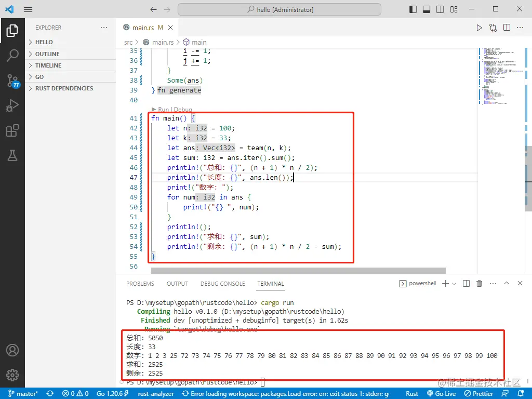532x399 pixels.
Task: Click the hello command center search box
Action: 279,9
